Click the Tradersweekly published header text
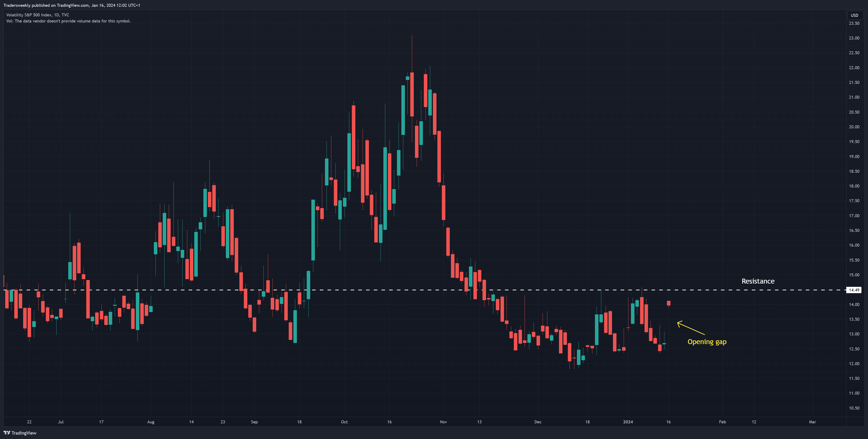Viewport: 868px width, 439px height. (72, 5)
